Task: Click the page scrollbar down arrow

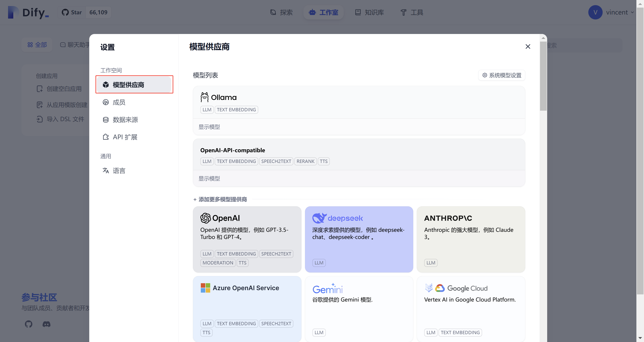Action: [x=640, y=338]
